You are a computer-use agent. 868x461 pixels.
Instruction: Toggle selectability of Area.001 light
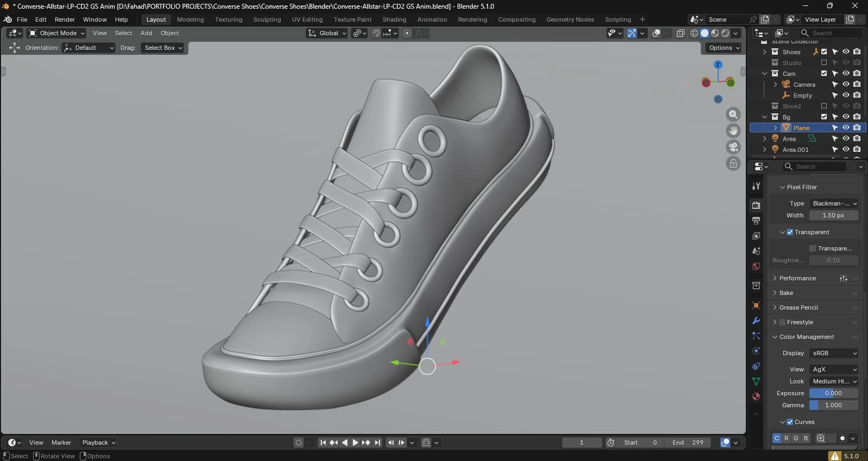[835, 150]
